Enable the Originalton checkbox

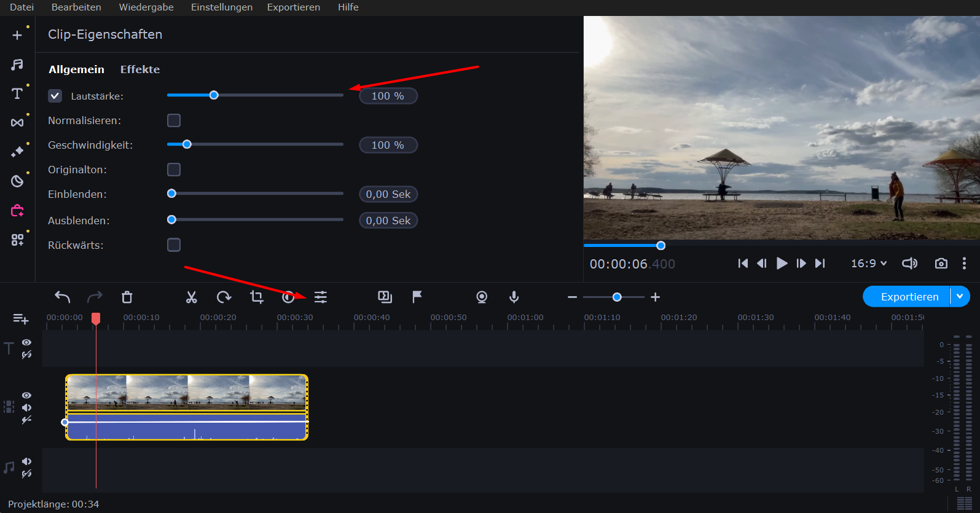tap(174, 170)
